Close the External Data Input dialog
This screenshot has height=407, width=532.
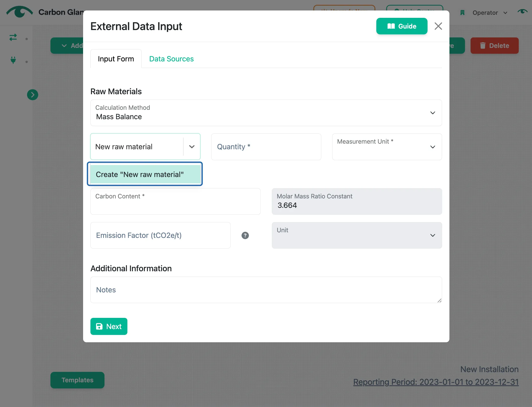(438, 26)
